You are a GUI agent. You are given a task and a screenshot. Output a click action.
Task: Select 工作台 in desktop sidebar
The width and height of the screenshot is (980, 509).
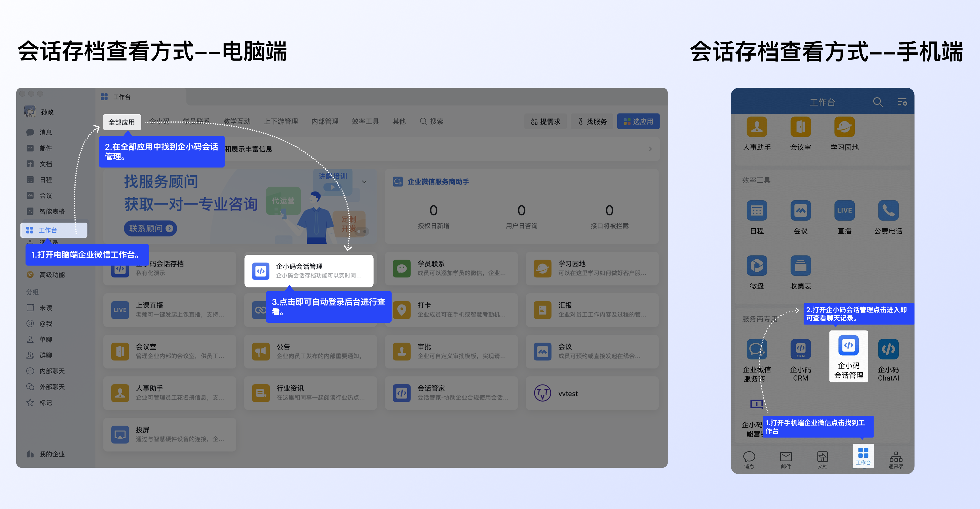(x=54, y=230)
